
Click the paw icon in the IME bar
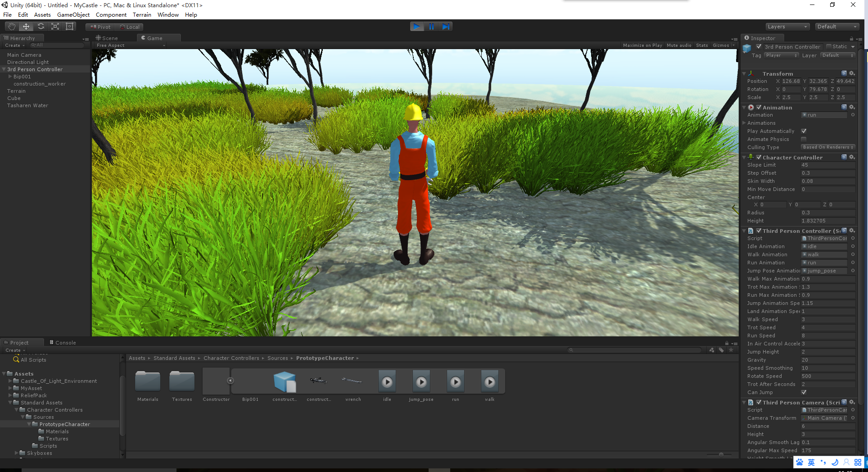coord(800,463)
